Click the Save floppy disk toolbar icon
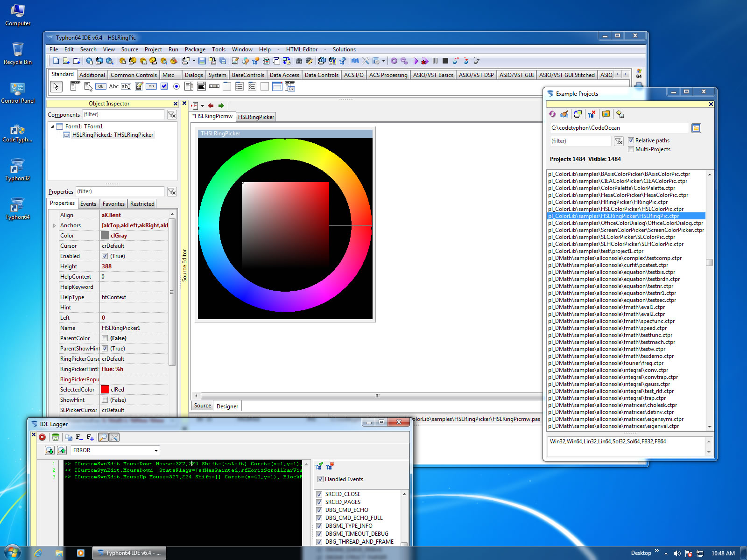Screen dimensions: 747x560 tap(202, 61)
